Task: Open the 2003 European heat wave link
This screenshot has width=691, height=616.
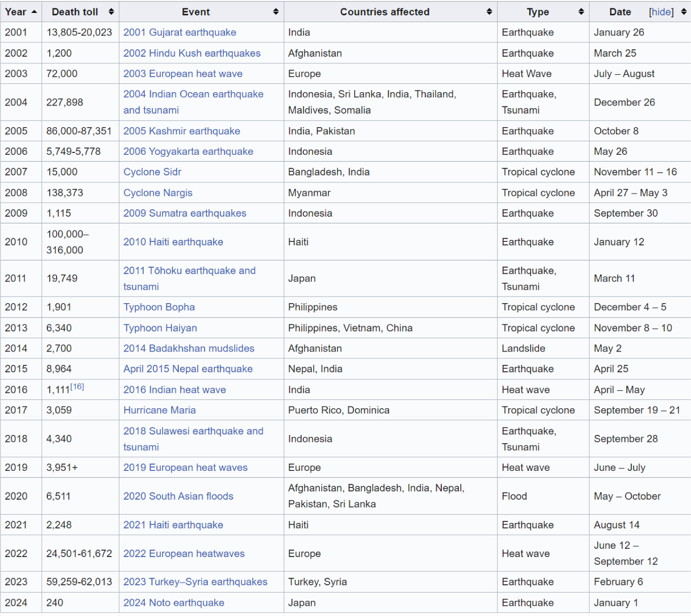Action: coord(183,74)
